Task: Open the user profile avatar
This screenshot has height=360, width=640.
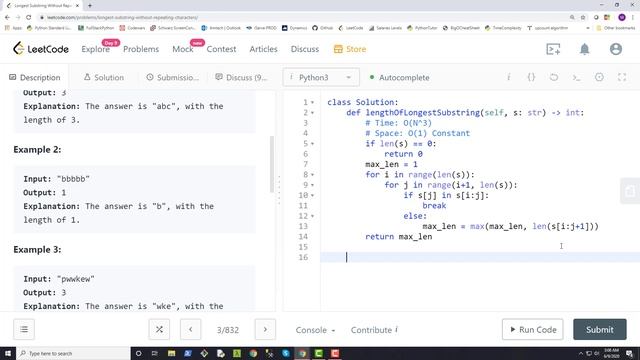Action: click(x=616, y=49)
